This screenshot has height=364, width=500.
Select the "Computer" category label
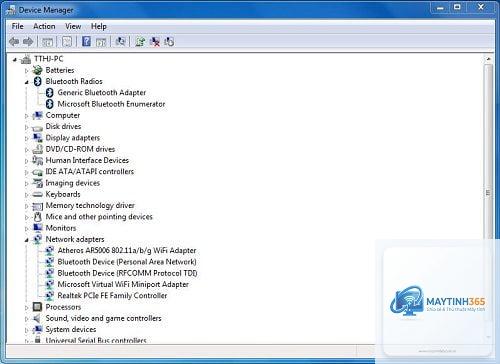click(x=63, y=115)
